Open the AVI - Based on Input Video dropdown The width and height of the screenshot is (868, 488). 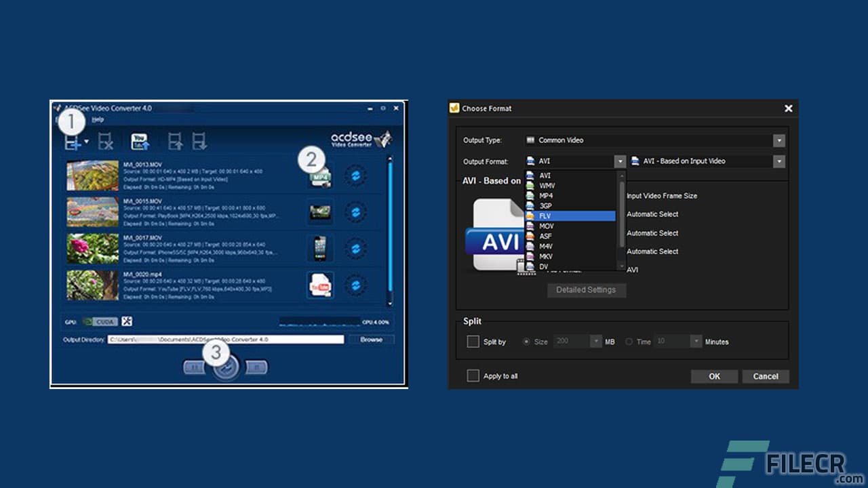coord(778,161)
